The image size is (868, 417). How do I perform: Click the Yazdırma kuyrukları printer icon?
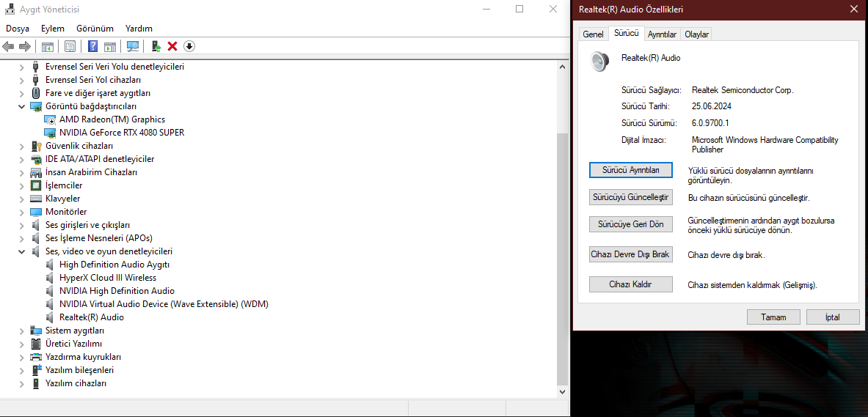point(36,357)
